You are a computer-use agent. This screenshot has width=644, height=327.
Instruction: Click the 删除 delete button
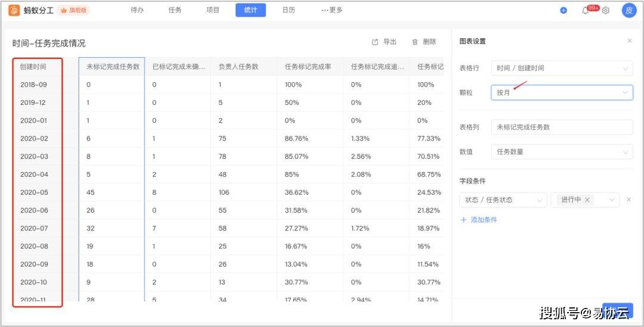[x=424, y=42]
